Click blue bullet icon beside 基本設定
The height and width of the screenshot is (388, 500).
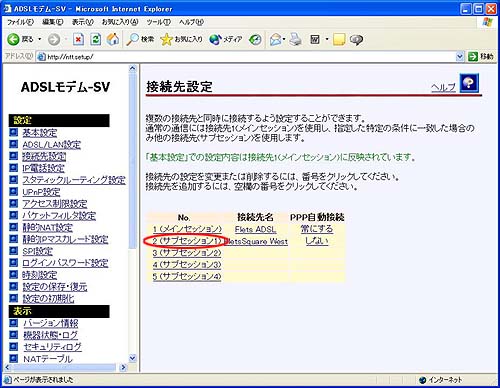click(13, 132)
